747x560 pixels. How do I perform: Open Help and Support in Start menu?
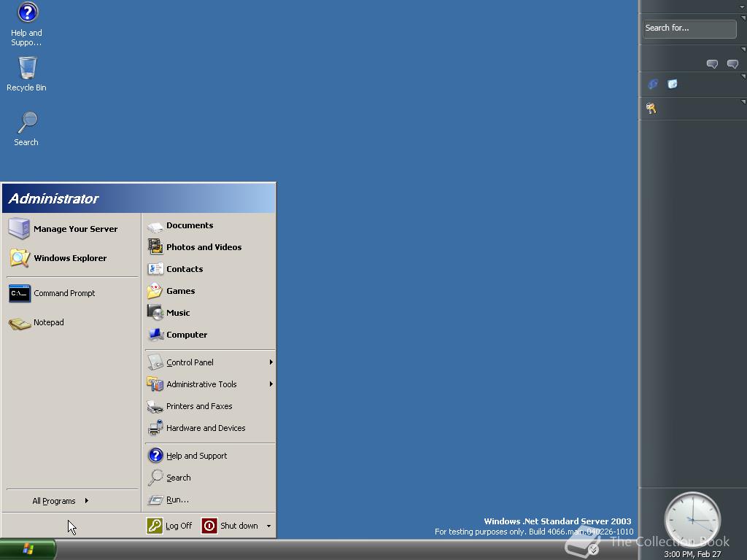click(209, 456)
